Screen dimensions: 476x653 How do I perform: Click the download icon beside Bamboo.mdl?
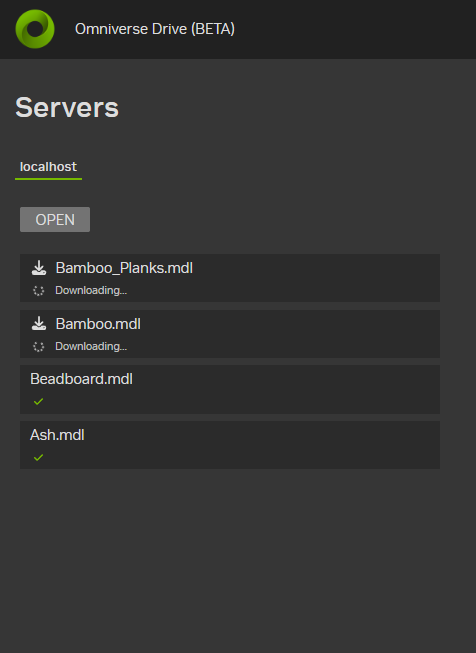(x=39, y=324)
